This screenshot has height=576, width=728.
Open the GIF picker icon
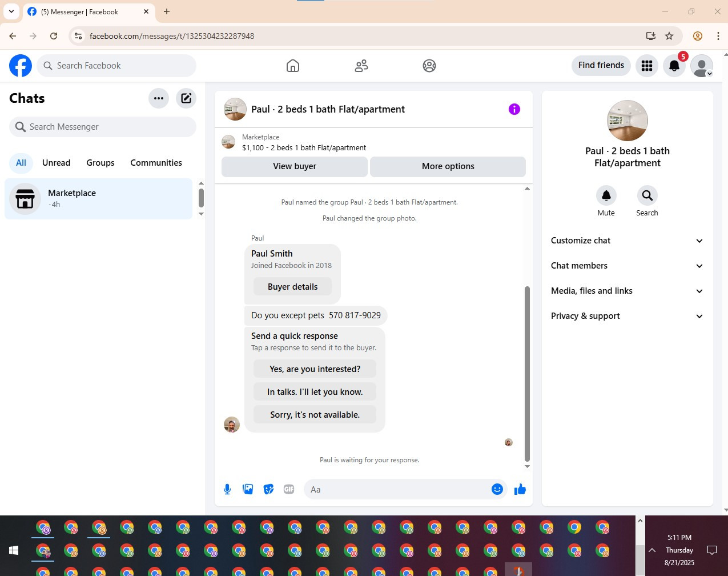(289, 489)
